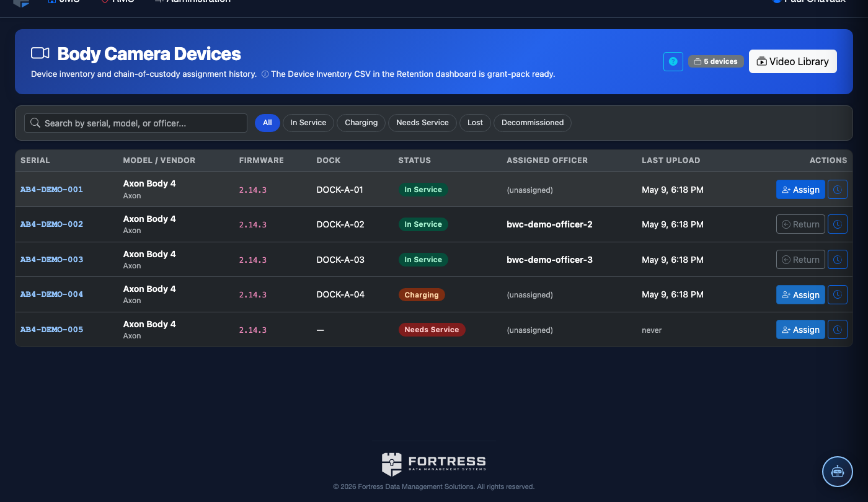This screenshot has height=502, width=868.
Task: Click the STATUS column header
Action: click(x=414, y=161)
